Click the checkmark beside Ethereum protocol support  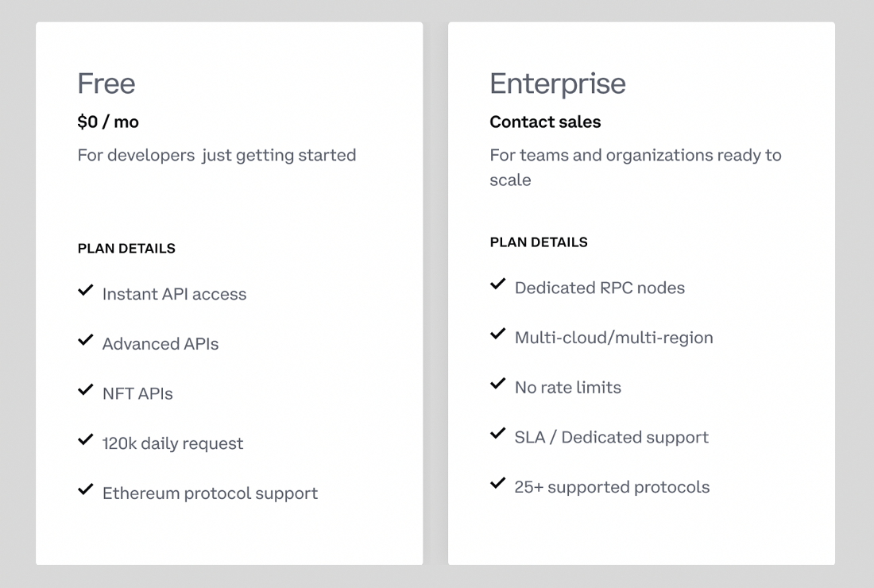click(86, 489)
